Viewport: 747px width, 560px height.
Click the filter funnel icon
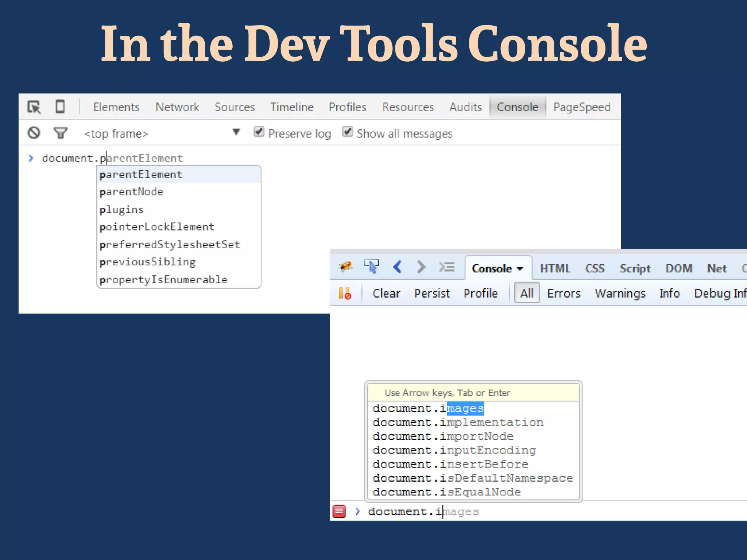[x=61, y=133]
